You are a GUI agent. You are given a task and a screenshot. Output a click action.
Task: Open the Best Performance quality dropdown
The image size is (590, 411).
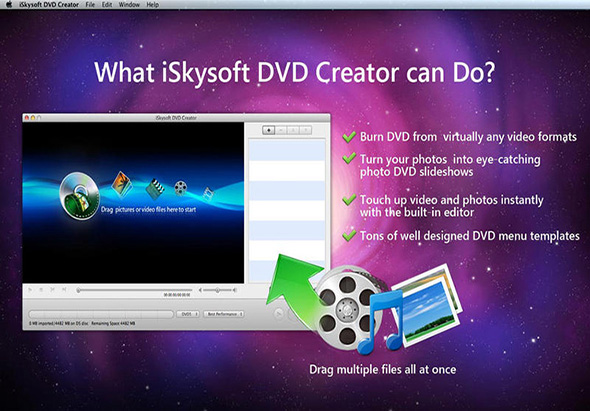[x=224, y=314]
